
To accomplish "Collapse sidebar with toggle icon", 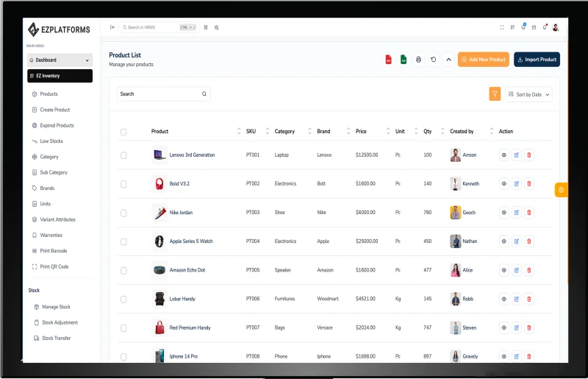I will [112, 27].
